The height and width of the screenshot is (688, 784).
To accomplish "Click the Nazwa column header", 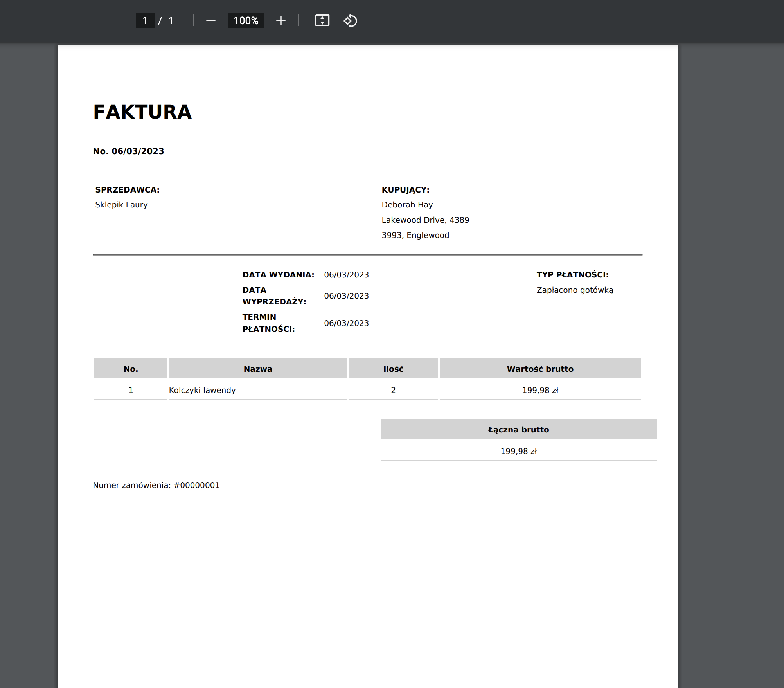I will coord(258,369).
